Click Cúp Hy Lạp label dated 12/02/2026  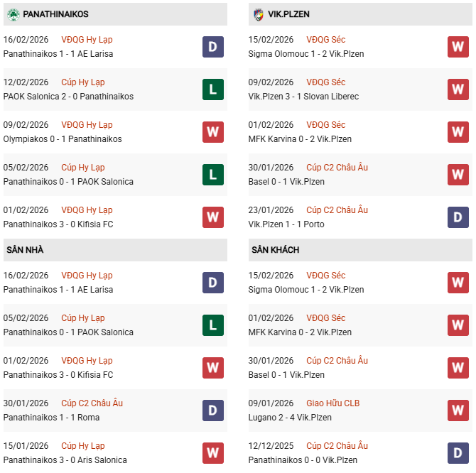(x=83, y=82)
